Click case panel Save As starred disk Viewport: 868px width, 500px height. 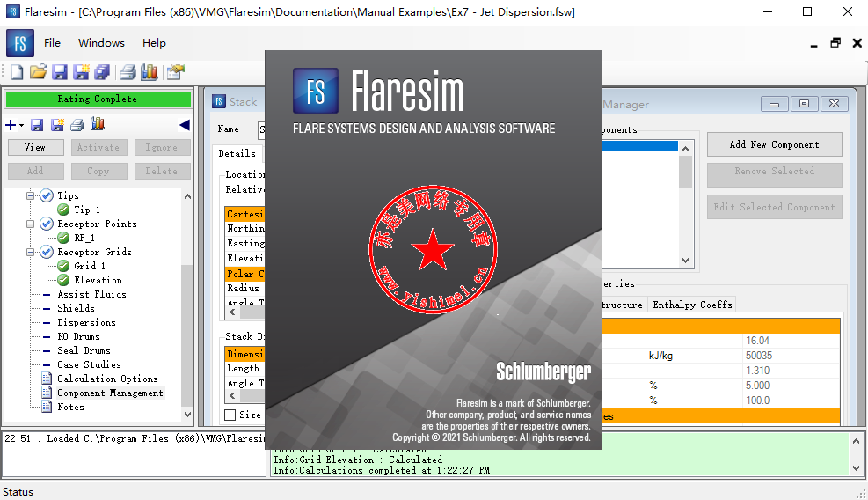click(57, 125)
